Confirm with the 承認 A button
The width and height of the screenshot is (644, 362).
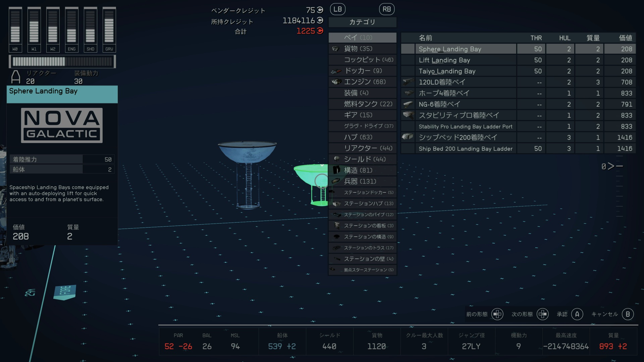coord(577,314)
